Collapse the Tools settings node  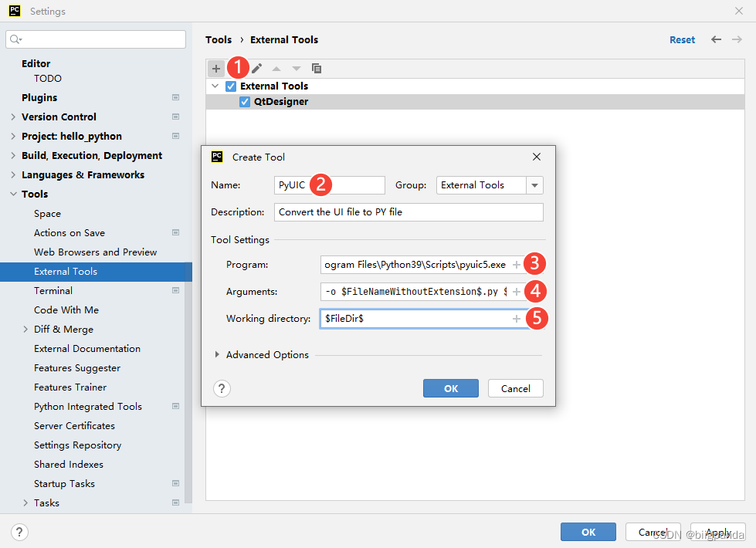pyautogui.click(x=13, y=195)
